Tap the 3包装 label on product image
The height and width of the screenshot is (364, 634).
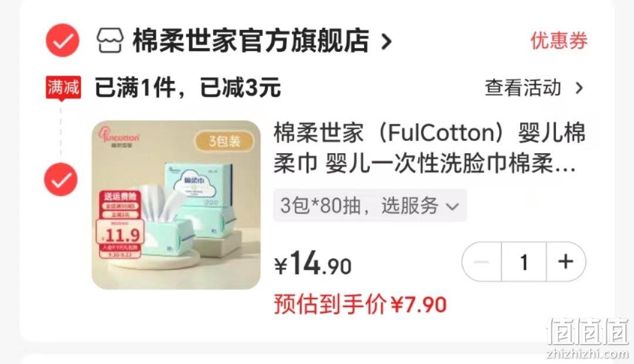click(224, 141)
